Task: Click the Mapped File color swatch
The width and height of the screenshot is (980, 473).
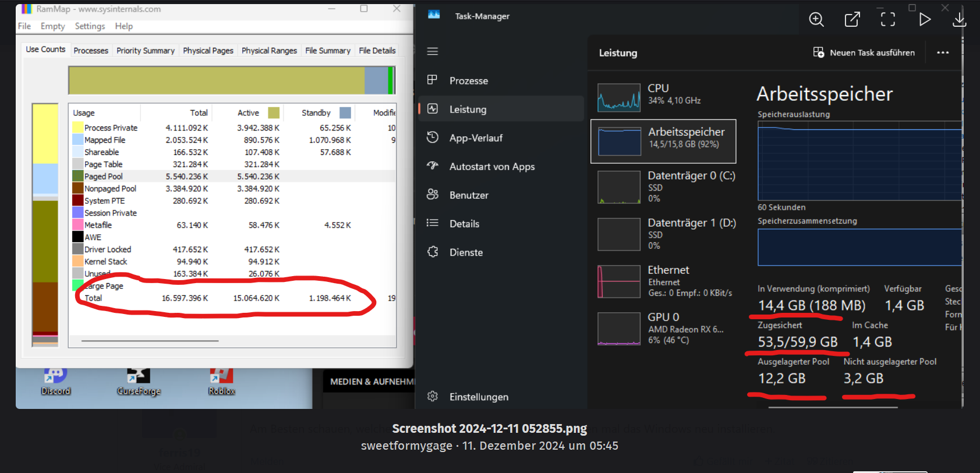Action: (x=77, y=140)
